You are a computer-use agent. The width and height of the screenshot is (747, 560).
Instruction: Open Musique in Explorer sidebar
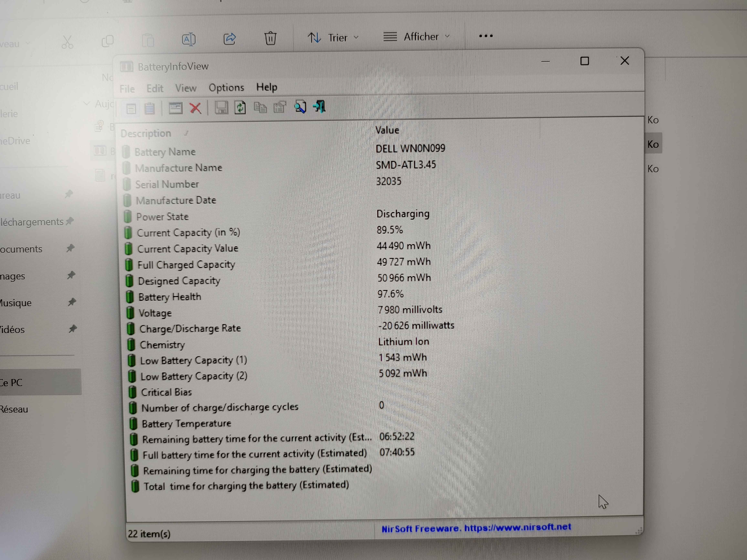[16, 303]
